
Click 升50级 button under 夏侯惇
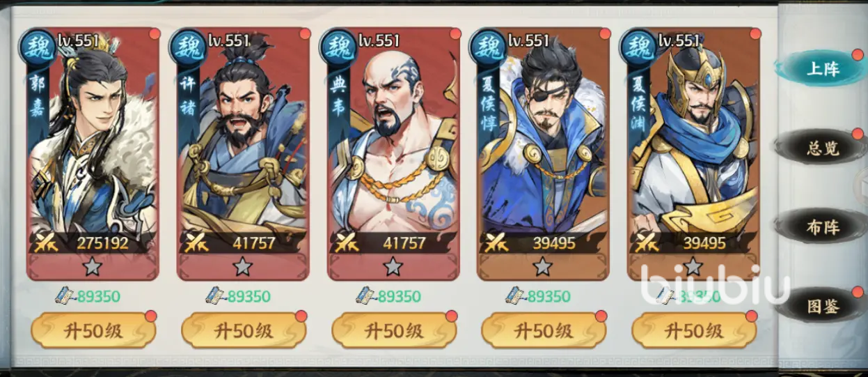coord(544,330)
